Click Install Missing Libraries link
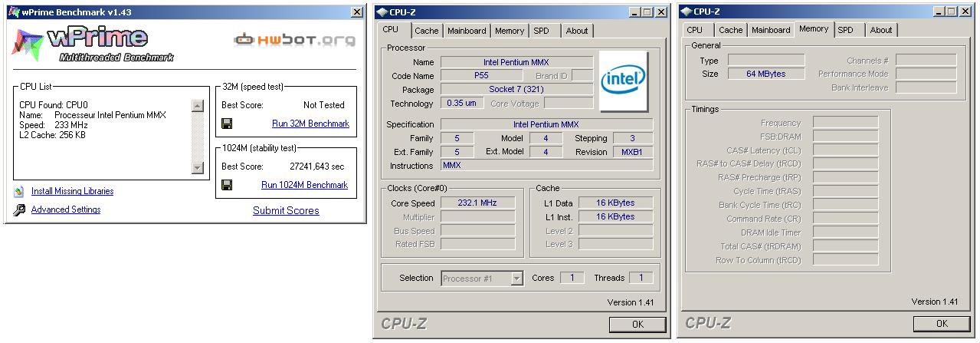980x343 pixels. (72, 192)
